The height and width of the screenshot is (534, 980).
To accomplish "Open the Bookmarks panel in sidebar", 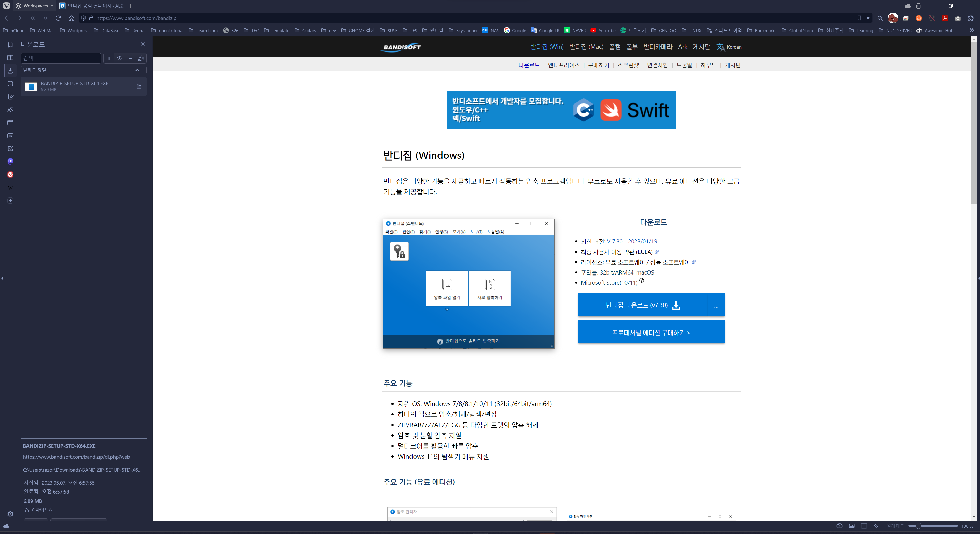I will click(10, 45).
